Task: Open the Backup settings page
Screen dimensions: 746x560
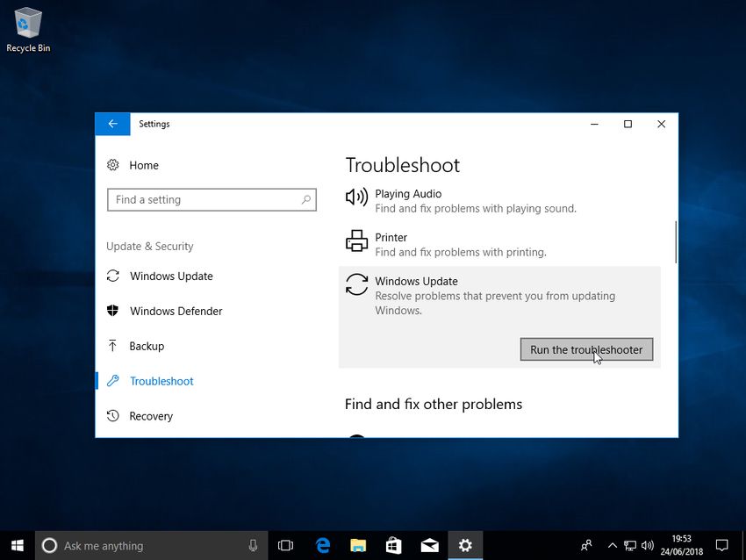Action: (x=147, y=346)
